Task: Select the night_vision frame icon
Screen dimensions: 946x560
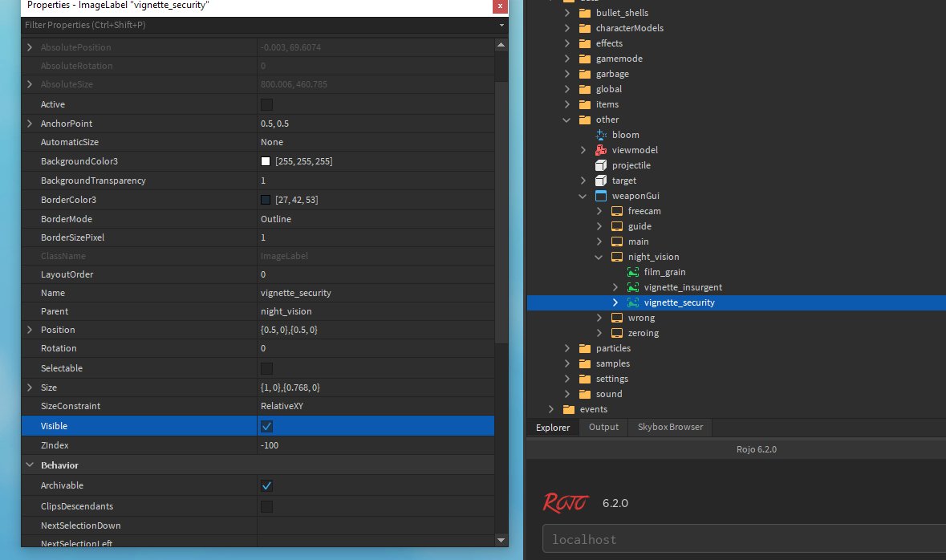Action: coord(616,257)
